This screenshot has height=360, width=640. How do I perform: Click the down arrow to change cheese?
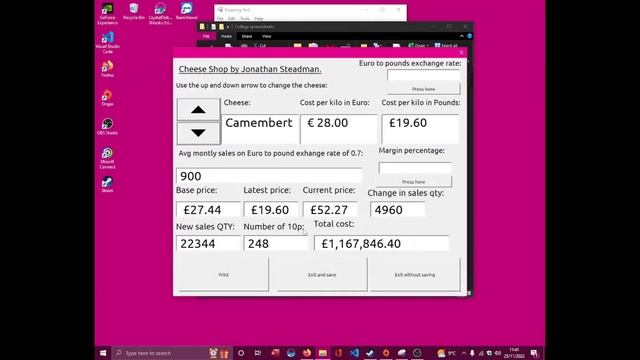pos(198,133)
